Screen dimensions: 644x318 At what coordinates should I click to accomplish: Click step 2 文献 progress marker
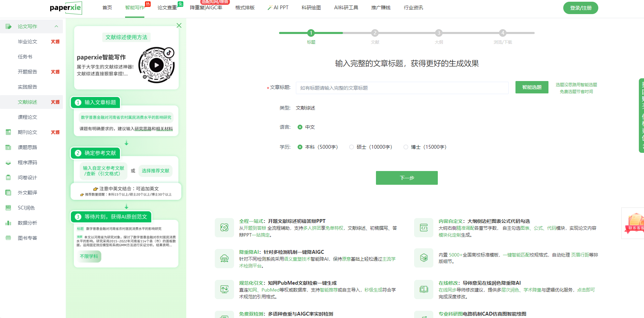click(375, 33)
